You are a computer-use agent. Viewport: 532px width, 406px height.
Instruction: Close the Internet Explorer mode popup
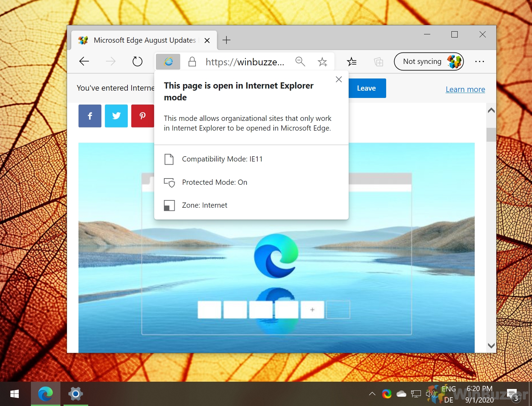click(339, 79)
